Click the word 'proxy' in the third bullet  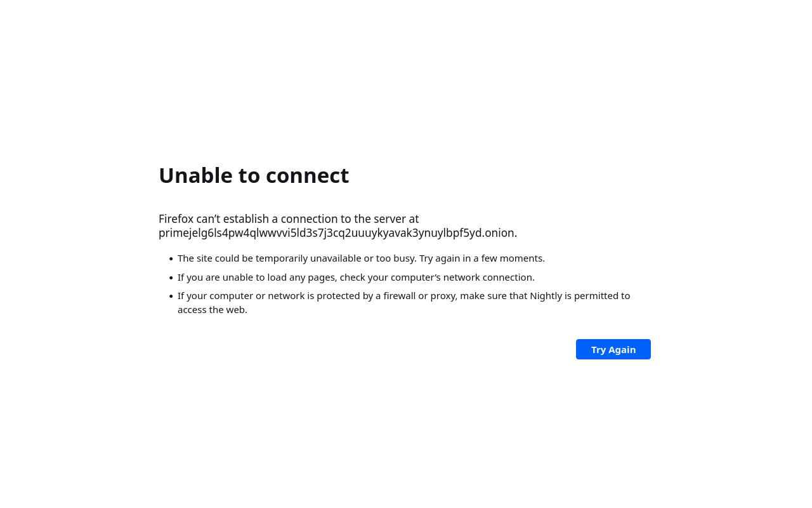click(443, 296)
